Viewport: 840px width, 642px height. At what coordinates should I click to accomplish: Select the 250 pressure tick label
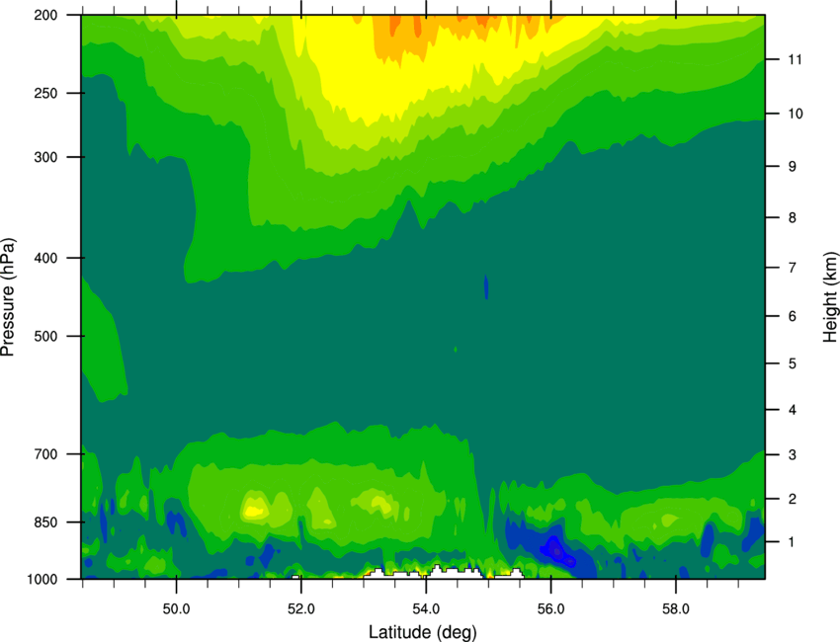[45, 93]
